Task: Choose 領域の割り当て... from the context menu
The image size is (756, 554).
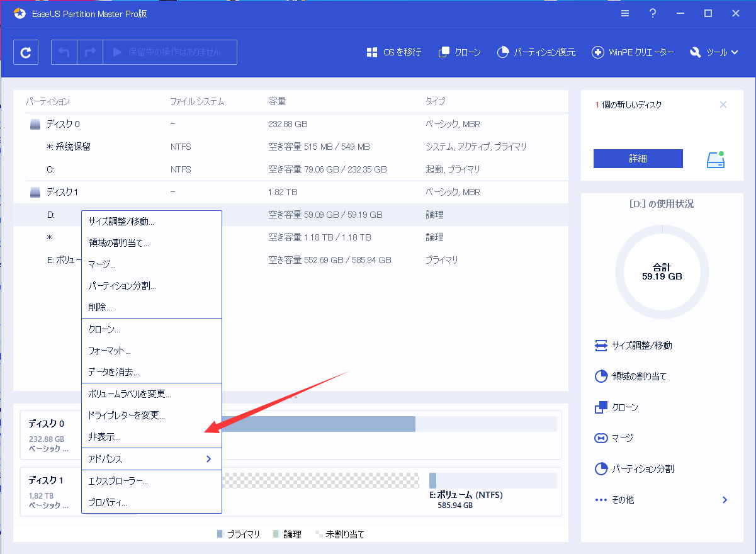Action: coord(152,243)
